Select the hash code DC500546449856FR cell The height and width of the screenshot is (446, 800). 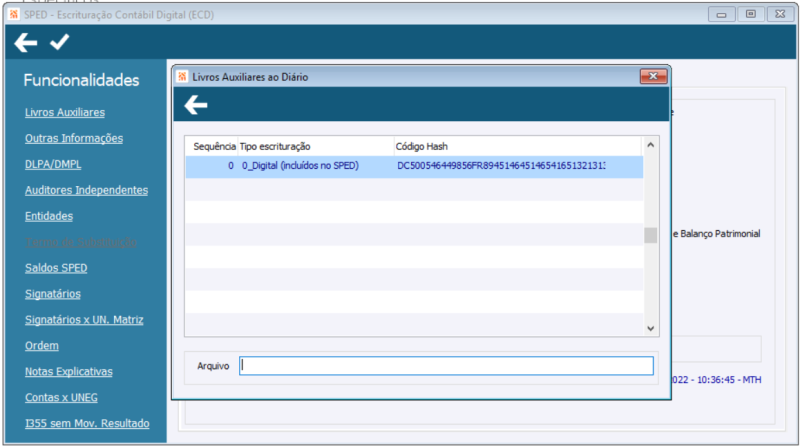point(501,166)
